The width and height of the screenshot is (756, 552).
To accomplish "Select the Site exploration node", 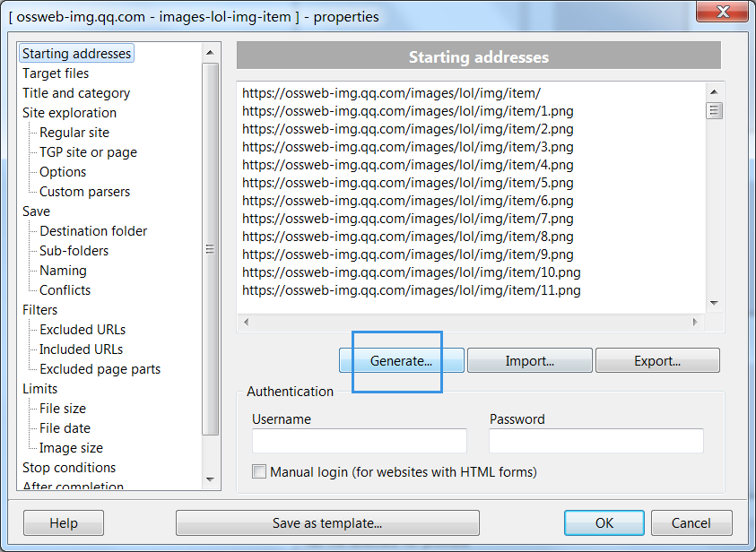I will 69,113.
